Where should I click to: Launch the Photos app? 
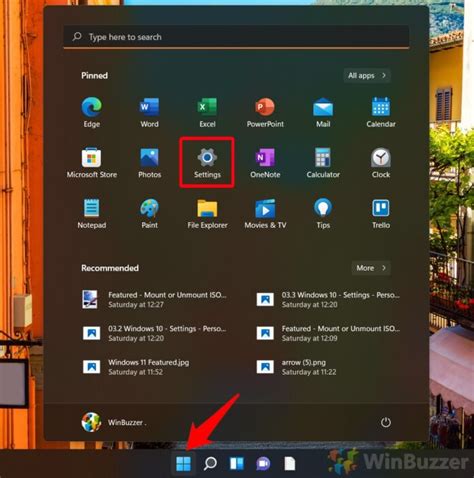pyautogui.click(x=149, y=163)
